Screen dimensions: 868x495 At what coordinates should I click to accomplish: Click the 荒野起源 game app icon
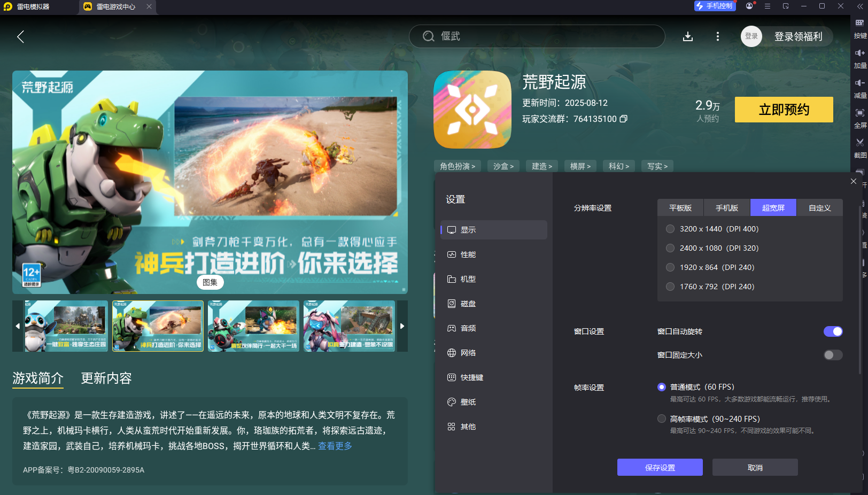point(472,110)
